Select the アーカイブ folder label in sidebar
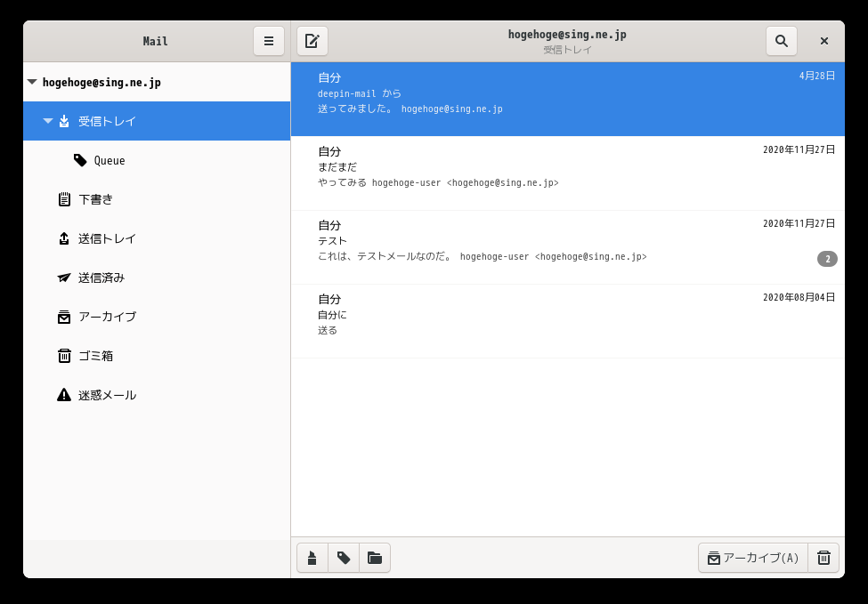Image resolution: width=868 pixels, height=604 pixels. (x=108, y=317)
